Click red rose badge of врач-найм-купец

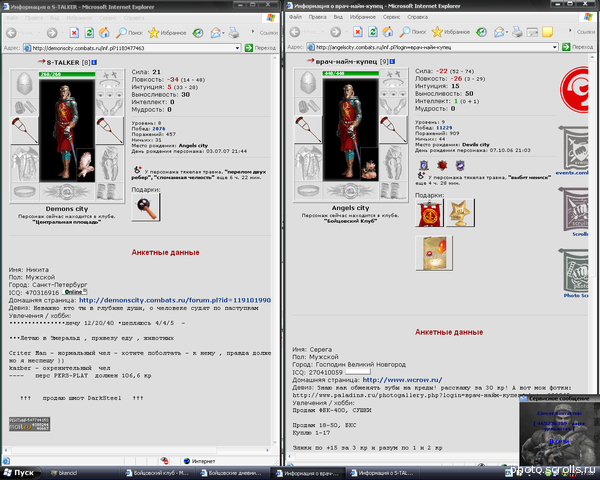[442, 165]
